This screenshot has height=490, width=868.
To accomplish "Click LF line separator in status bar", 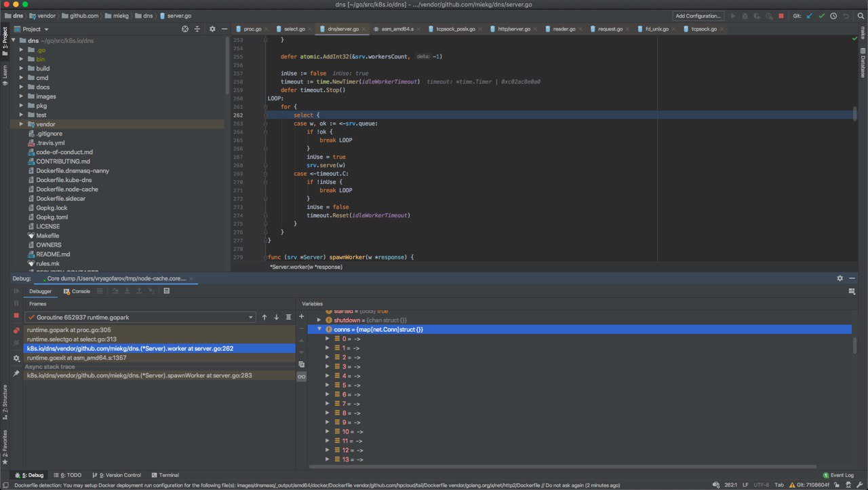I will pyautogui.click(x=746, y=485).
